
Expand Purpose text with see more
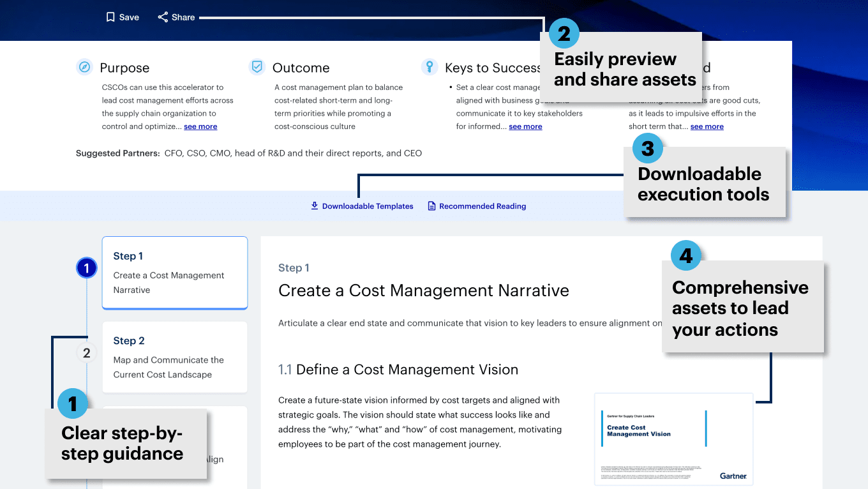pyautogui.click(x=200, y=126)
